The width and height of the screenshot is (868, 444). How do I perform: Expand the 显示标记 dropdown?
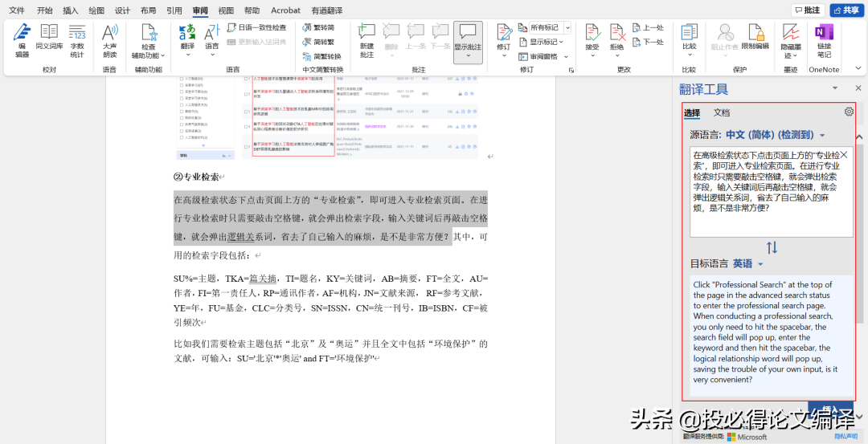(x=541, y=42)
